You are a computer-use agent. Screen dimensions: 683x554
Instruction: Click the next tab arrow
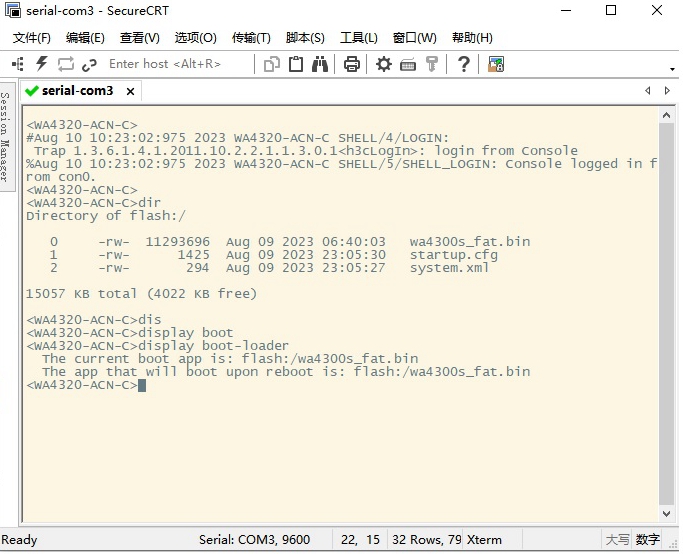[x=667, y=91]
